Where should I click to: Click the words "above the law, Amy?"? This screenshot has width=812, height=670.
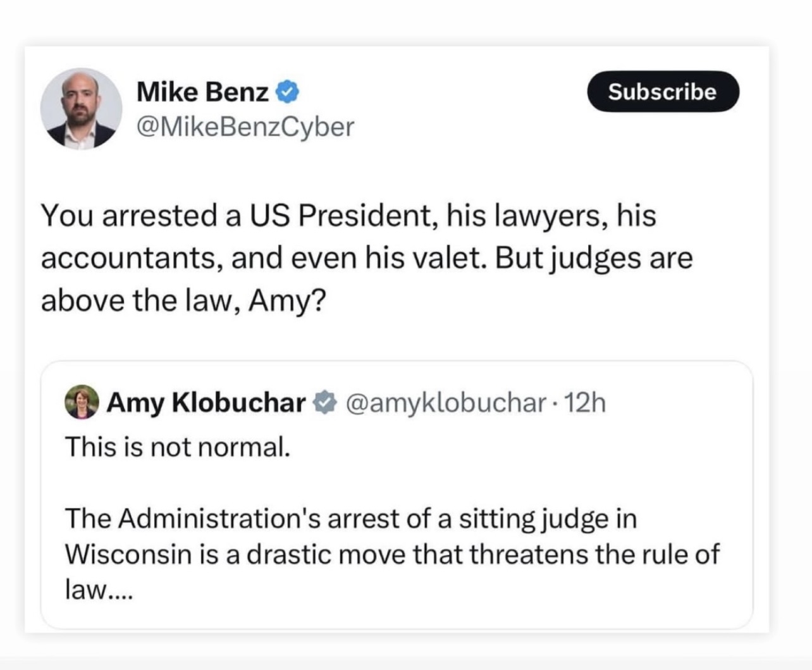[x=183, y=301]
